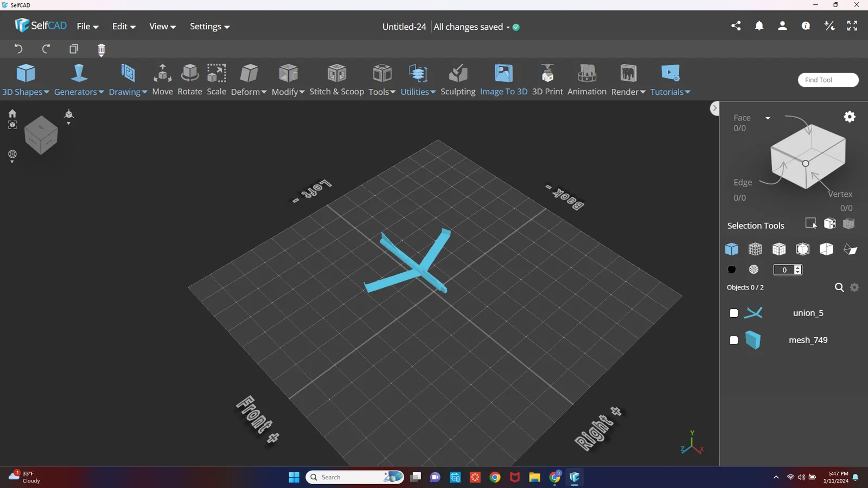The width and height of the screenshot is (868, 488).
Task: Open the Edit menu
Action: click(124, 27)
